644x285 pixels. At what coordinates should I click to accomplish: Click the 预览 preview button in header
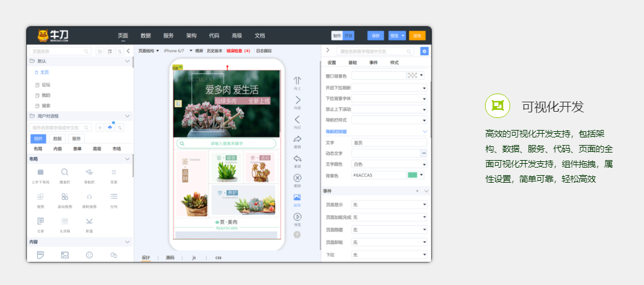click(395, 36)
